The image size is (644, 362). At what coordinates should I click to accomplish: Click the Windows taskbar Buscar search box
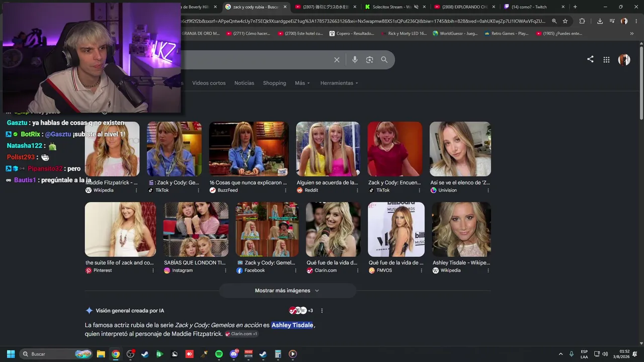56,354
